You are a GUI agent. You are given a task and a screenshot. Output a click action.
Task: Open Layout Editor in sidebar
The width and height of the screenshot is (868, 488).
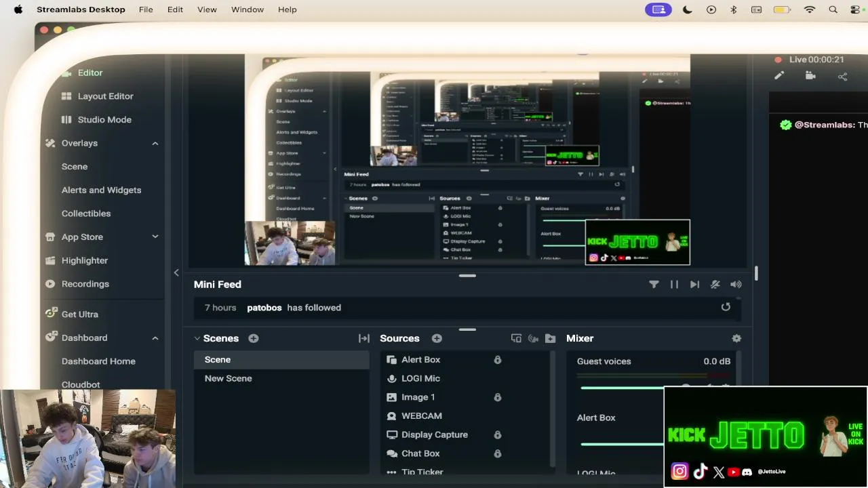coord(105,96)
